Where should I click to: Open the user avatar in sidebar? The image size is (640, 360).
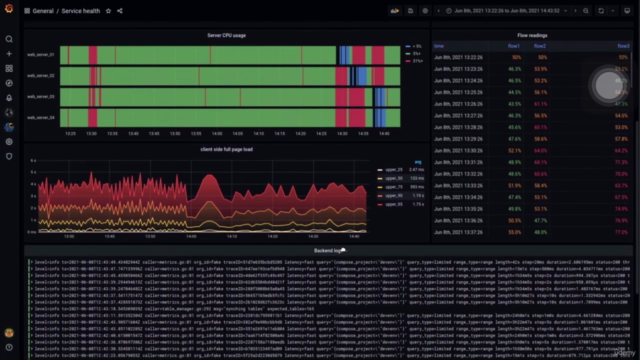tap(9, 333)
